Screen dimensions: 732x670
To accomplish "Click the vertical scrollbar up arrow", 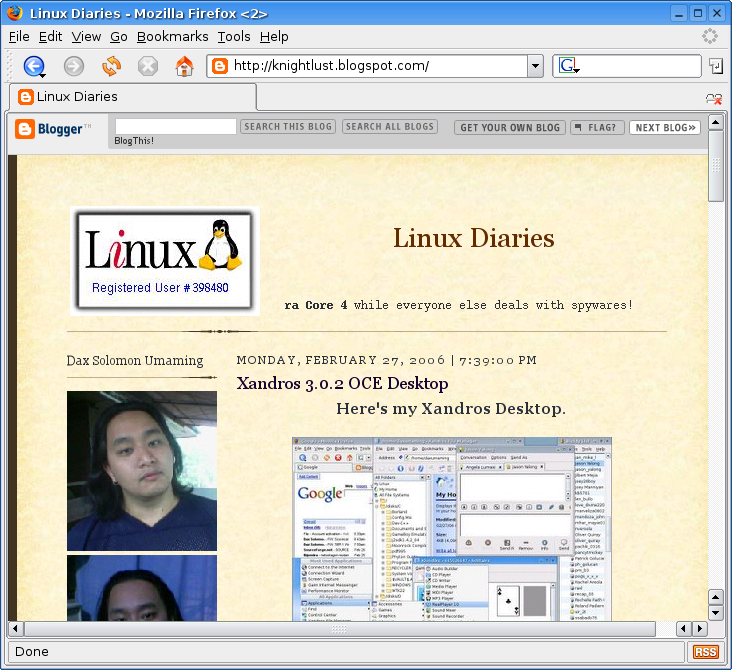I will click(x=716, y=123).
